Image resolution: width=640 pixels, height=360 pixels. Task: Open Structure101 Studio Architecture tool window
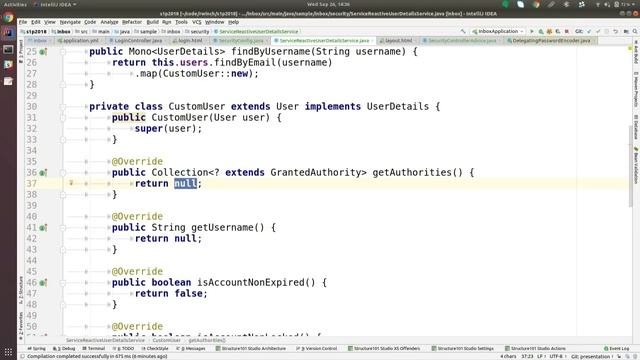click(x=251, y=349)
